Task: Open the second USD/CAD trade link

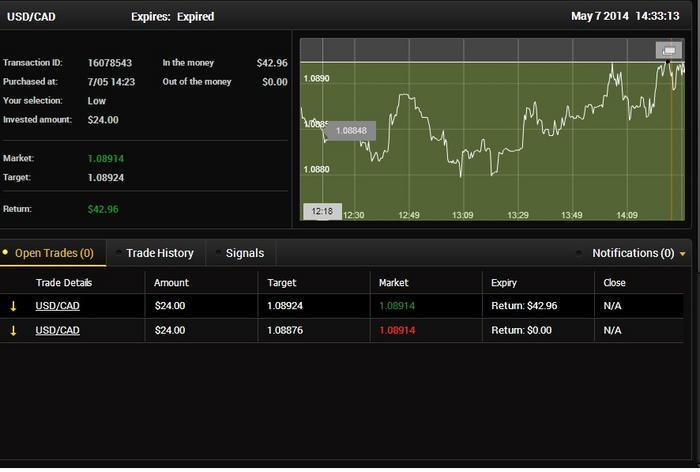Action: click(57, 330)
